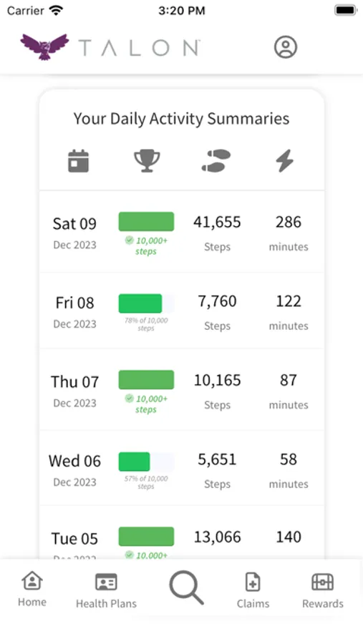
Task: Tap the purple Talon owl logo
Action: 45,47
